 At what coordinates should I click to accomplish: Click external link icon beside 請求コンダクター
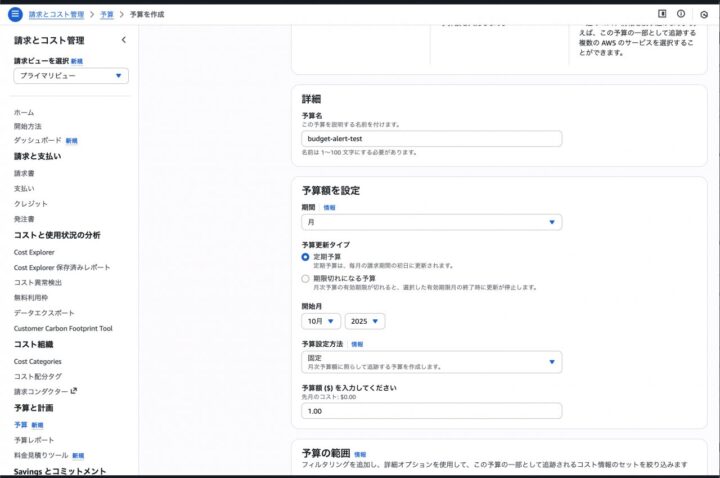tap(73, 391)
